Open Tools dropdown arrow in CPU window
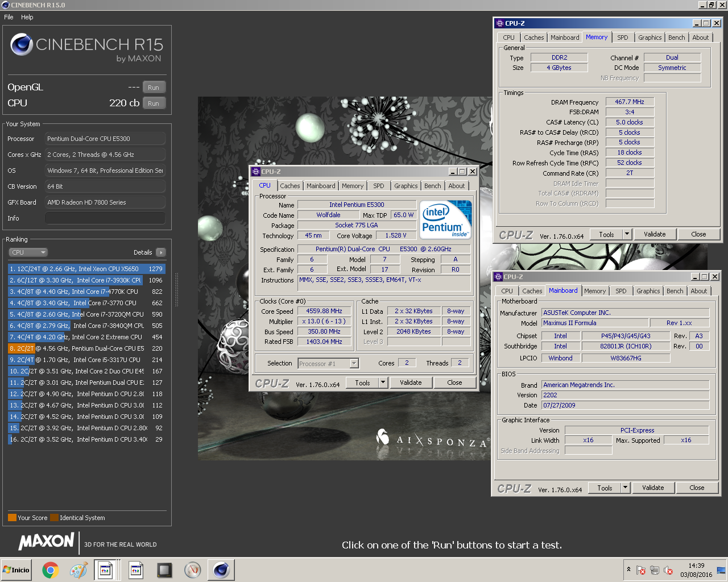 tap(383, 383)
